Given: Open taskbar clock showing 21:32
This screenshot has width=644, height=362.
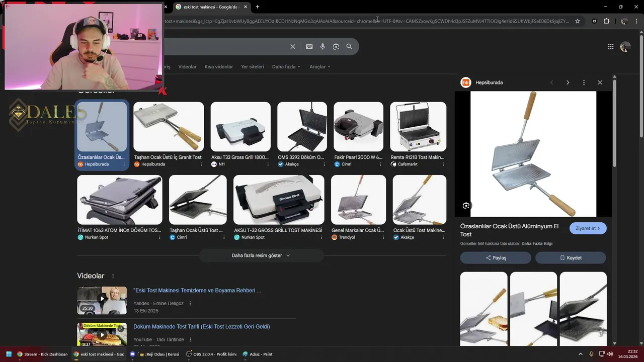Looking at the screenshot, I should coord(628,354).
